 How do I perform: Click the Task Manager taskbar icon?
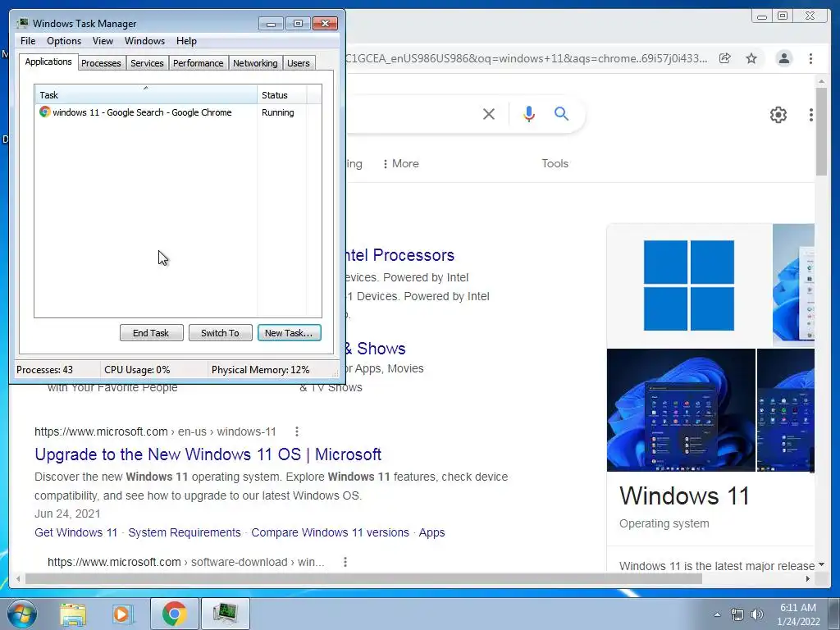point(225,614)
